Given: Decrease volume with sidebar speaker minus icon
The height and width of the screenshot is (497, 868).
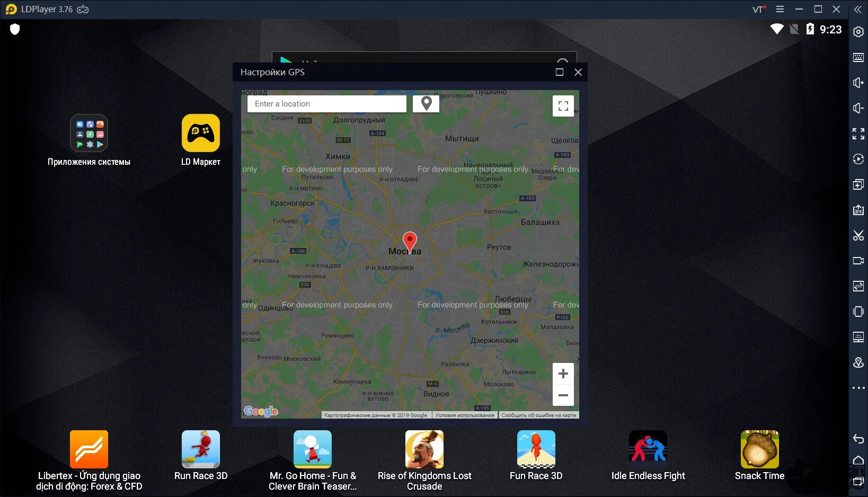Looking at the screenshot, I should click(858, 108).
